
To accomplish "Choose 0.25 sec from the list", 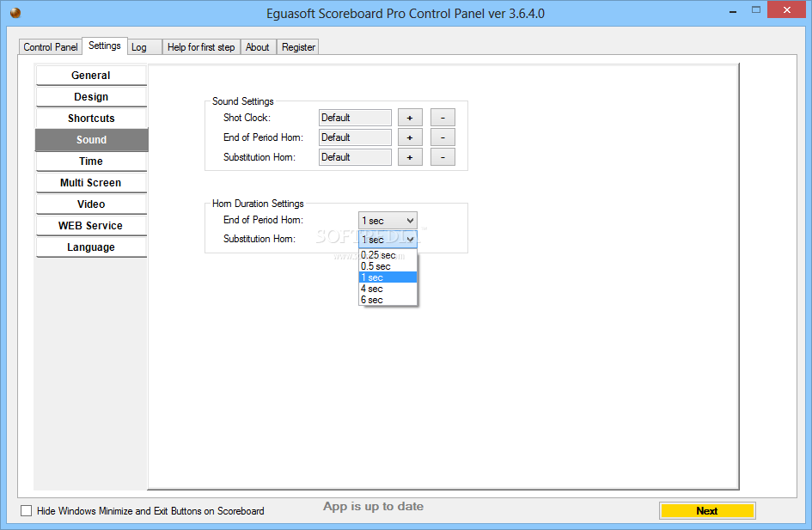I will (388, 255).
